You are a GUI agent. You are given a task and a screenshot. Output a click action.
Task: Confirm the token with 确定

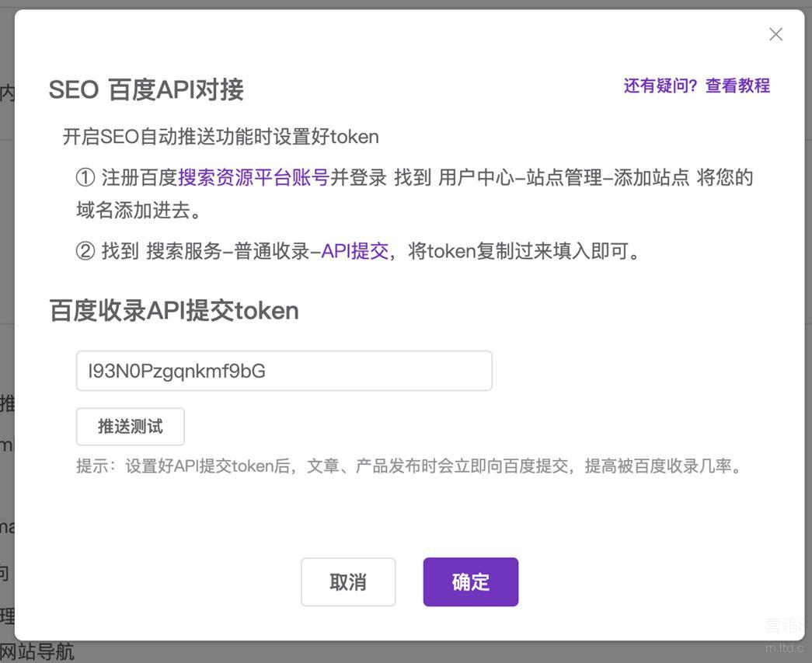pos(470,582)
